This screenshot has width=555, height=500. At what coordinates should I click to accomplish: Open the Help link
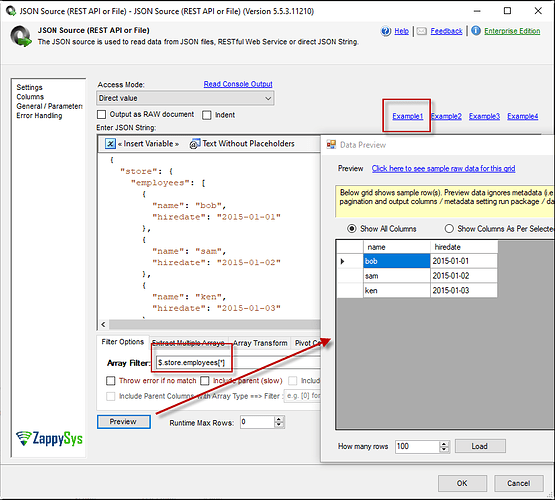[x=401, y=31]
